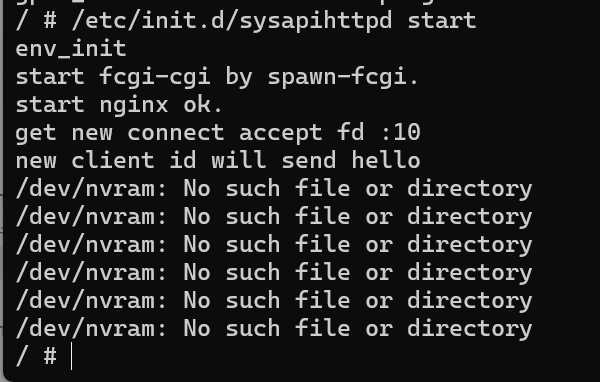Click the word 'client' in output
Viewport: 600px width, 382px height.
click(x=113, y=160)
